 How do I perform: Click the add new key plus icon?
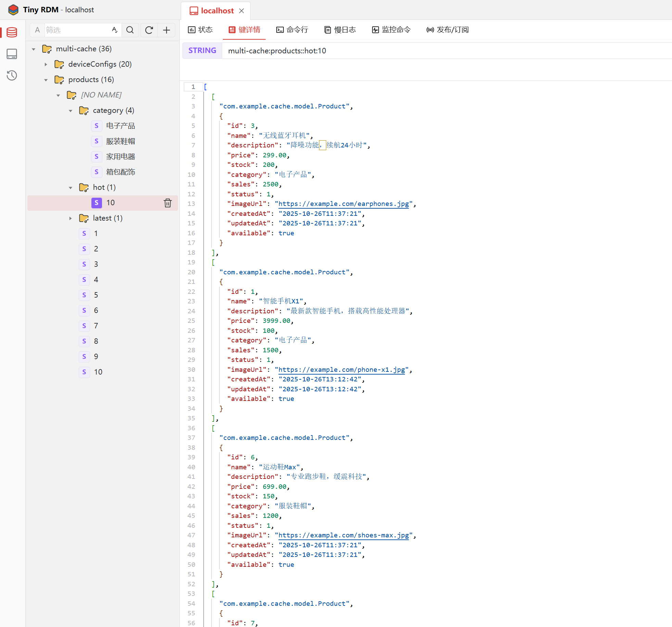[166, 30]
